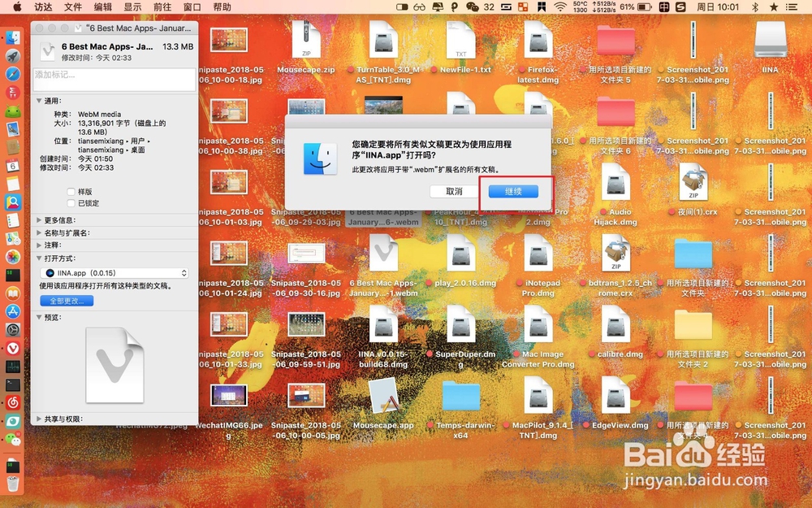
Task: Open the 文件 menu
Action: (x=73, y=7)
